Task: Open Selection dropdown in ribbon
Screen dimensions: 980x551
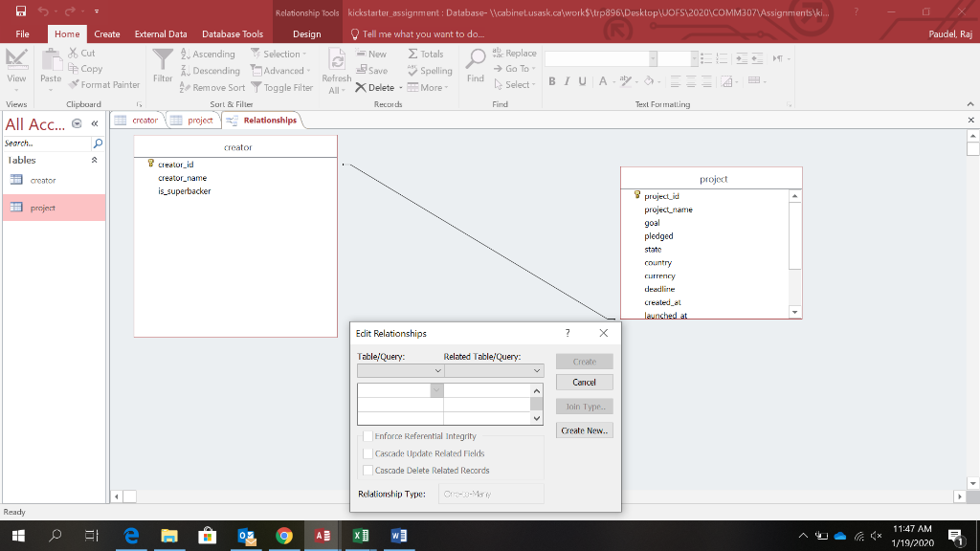Action: (279, 54)
